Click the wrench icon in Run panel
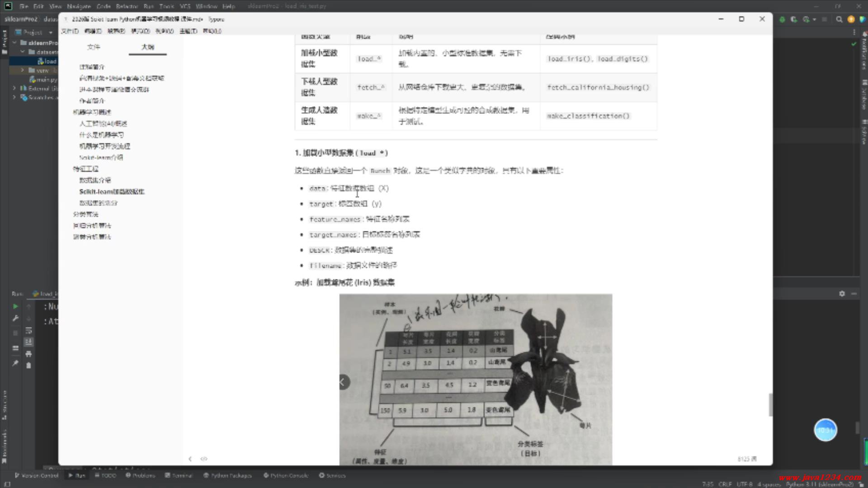The height and width of the screenshot is (488, 868). click(x=15, y=319)
